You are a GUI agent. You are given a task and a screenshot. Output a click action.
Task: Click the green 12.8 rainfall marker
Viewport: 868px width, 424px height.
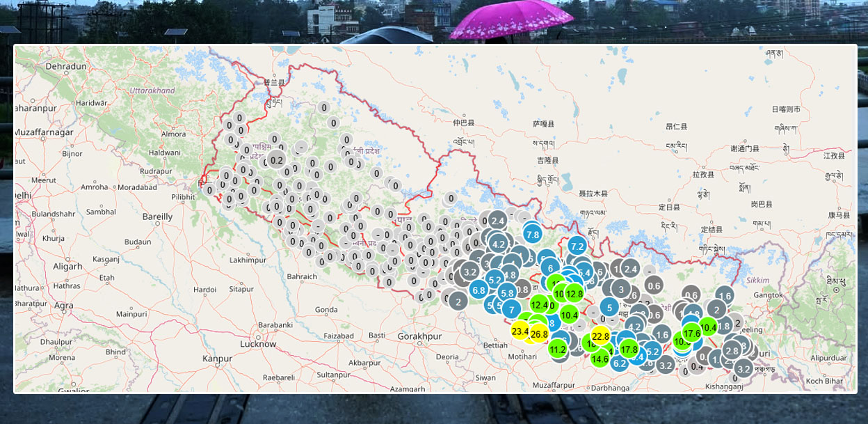(574, 294)
